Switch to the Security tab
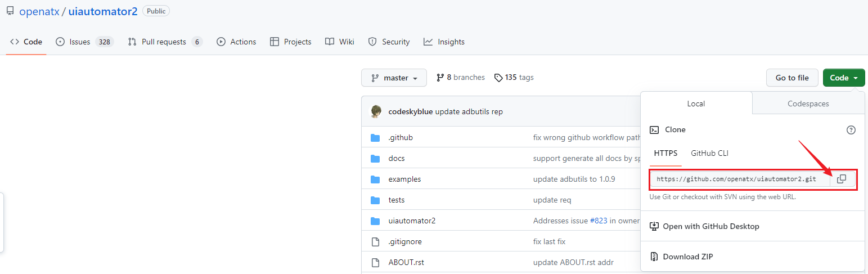Screen dimensions: 868x274 tap(389, 42)
